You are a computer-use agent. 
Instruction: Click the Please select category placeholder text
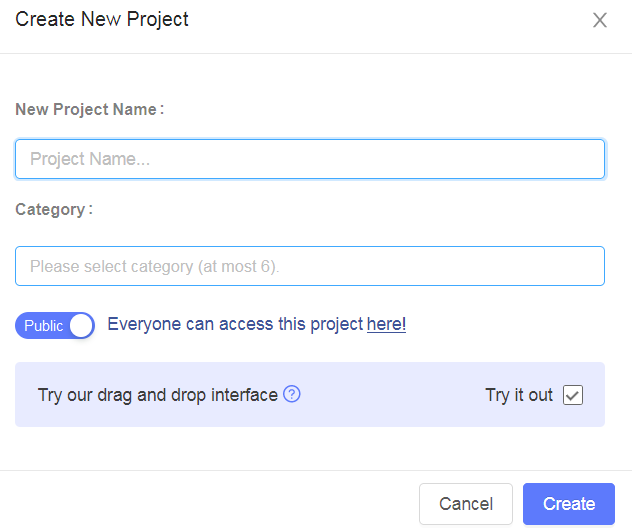155,267
